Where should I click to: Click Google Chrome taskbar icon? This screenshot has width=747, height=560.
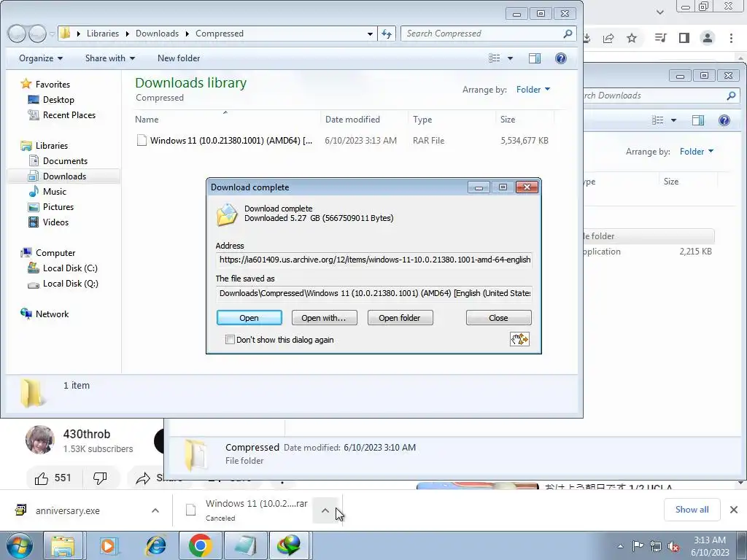201,545
